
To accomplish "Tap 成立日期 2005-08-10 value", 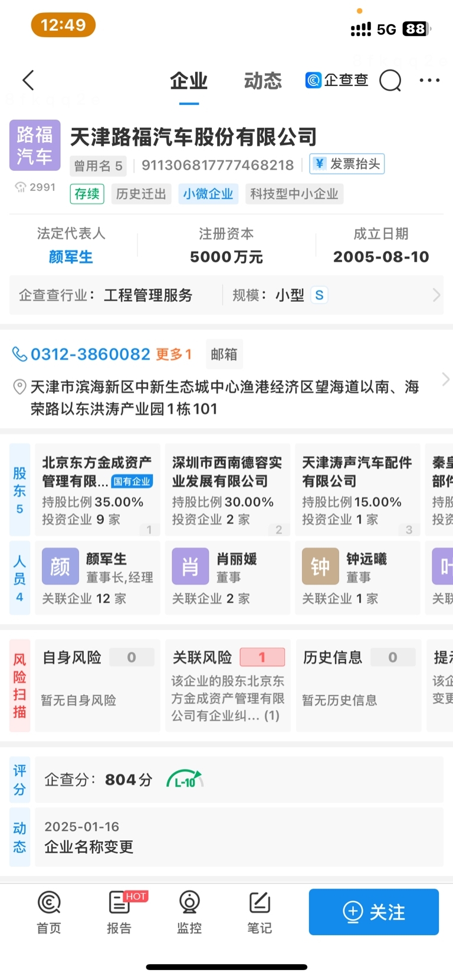I will click(x=381, y=257).
